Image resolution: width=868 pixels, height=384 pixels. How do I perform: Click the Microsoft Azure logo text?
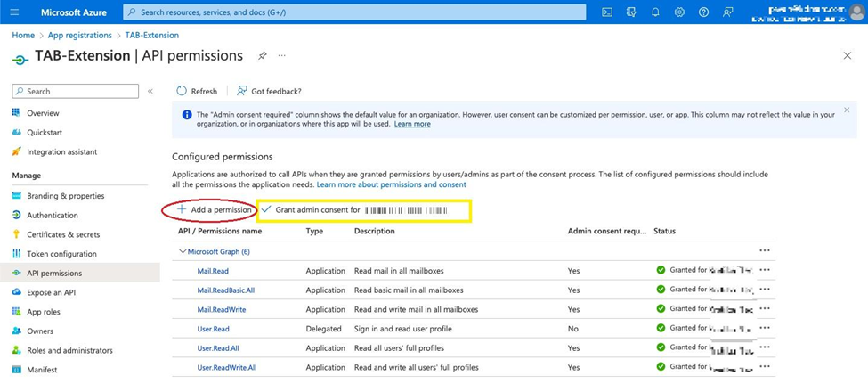click(72, 12)
